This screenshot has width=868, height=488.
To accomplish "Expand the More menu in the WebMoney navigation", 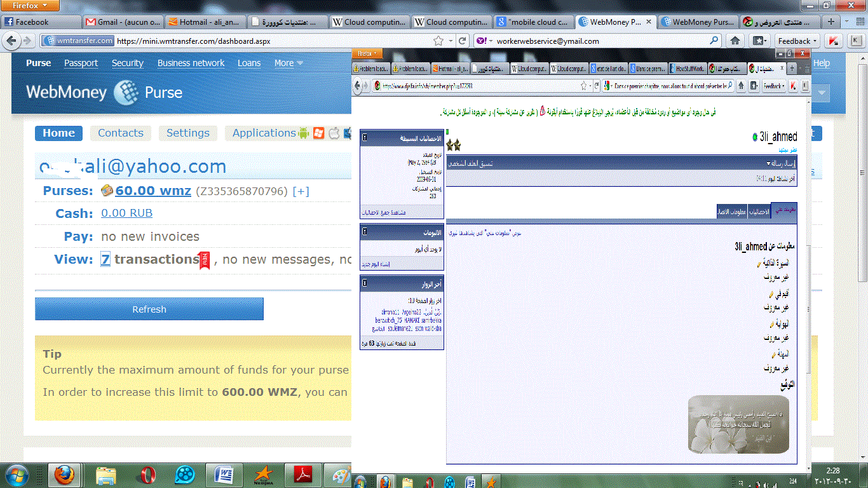I will coord(288,63).
